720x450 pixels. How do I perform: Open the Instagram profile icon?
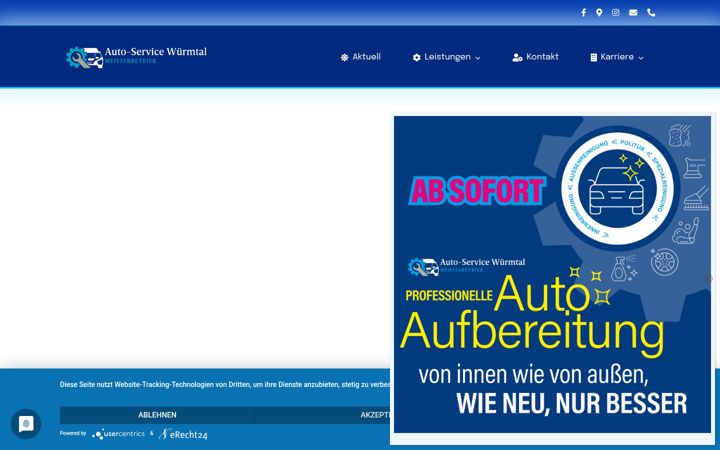point(616,12)
